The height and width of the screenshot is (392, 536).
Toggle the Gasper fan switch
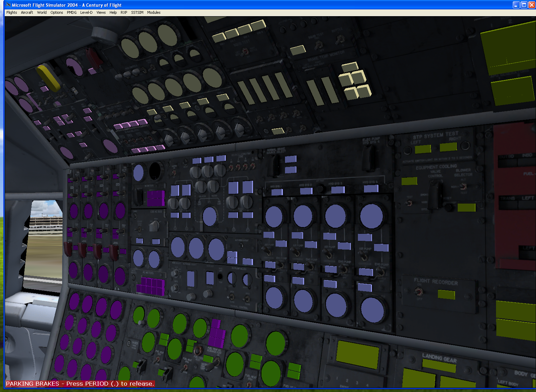tap(174, 173)
